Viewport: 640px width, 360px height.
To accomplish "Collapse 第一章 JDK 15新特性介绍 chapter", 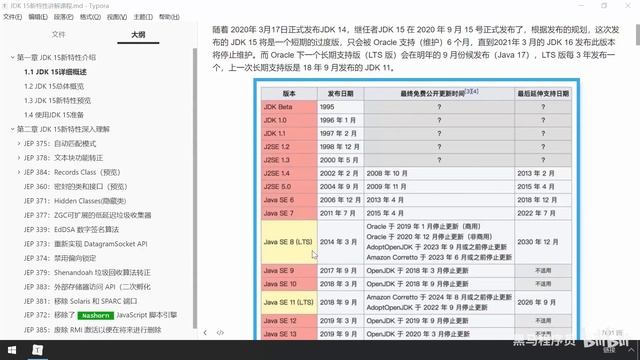I will tap(12, 58).
